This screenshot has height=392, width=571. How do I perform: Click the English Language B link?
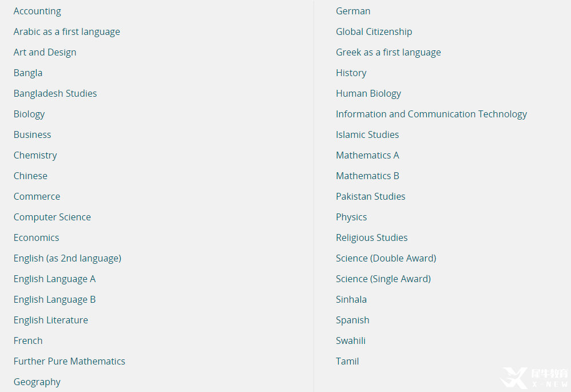point(54,300)
